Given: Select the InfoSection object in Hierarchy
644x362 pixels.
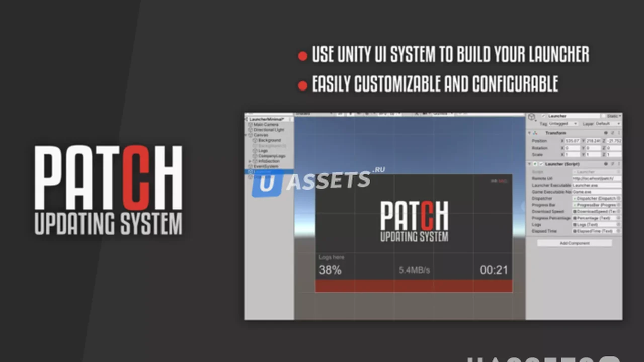Looking at the screenshot, I should pyautogui.click(x=269, y=161).
